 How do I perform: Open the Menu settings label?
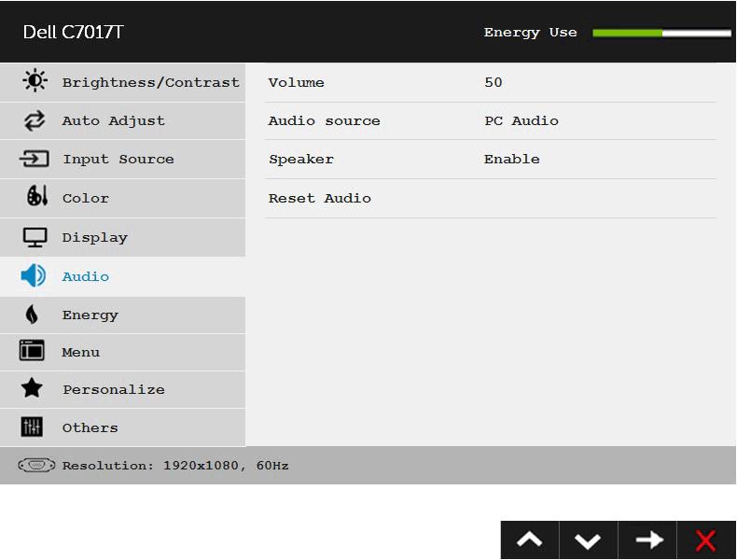(x=81, y=352)
